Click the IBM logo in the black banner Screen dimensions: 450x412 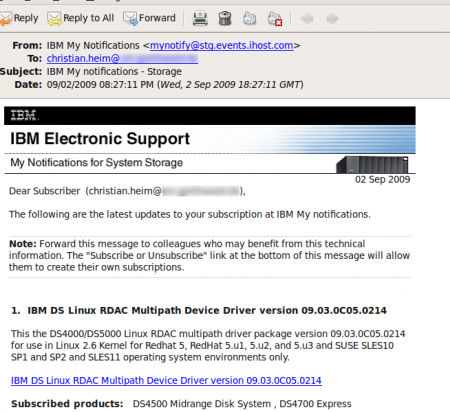click(x=25, y=115)
